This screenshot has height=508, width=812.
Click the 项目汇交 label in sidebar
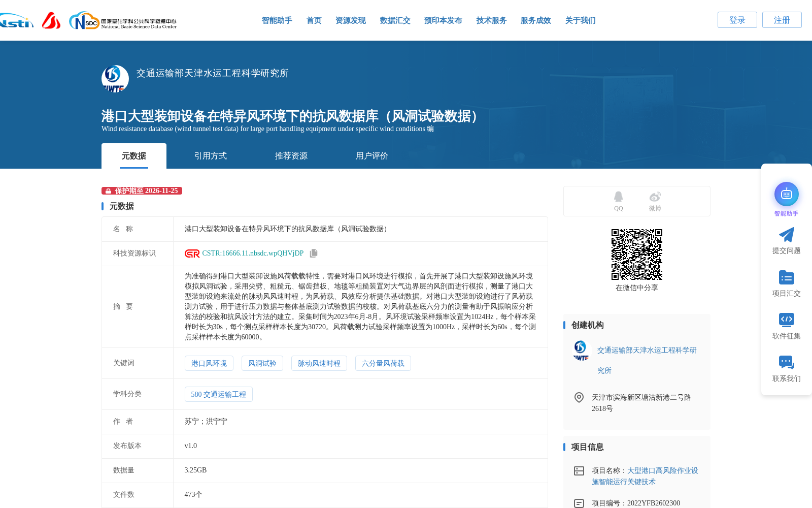point(786,294)
